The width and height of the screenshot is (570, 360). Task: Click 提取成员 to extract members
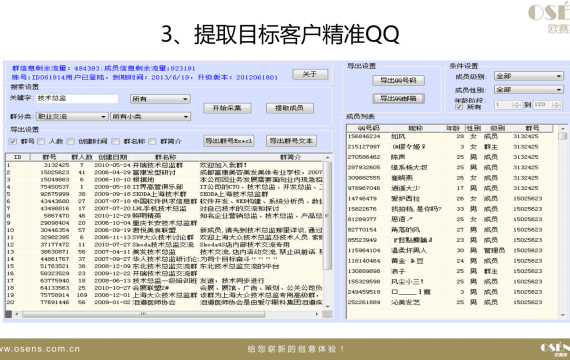(x=290, y=108)
